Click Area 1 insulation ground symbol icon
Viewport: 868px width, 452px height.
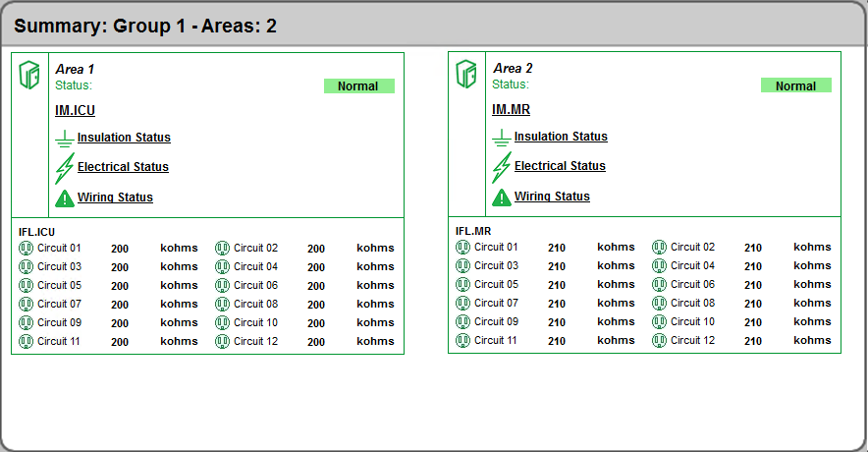click(x=65, y=139)
